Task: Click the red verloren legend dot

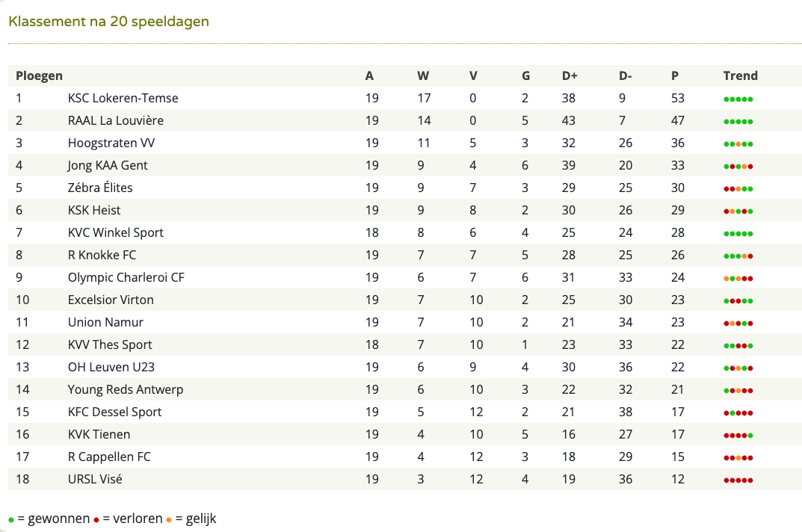Action: pos(96,520)
